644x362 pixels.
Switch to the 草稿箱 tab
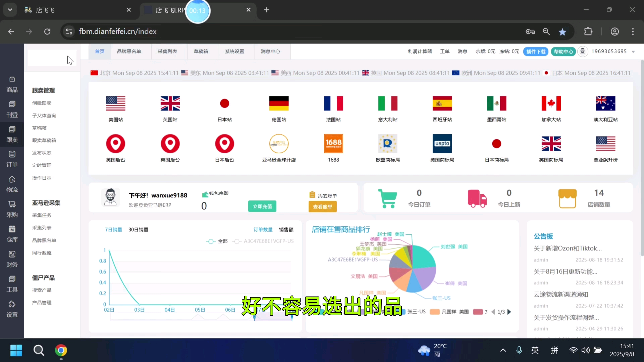(x=201, y=51)
